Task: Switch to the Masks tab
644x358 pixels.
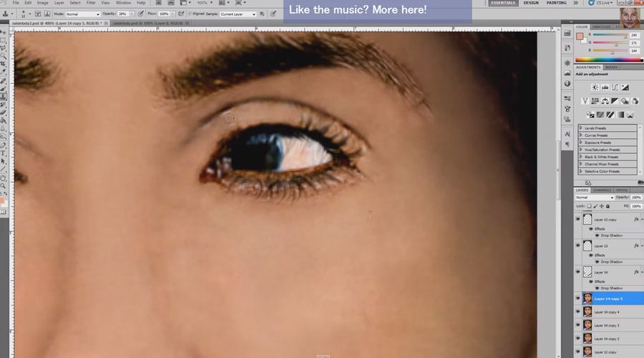Action: pos(611,67)
